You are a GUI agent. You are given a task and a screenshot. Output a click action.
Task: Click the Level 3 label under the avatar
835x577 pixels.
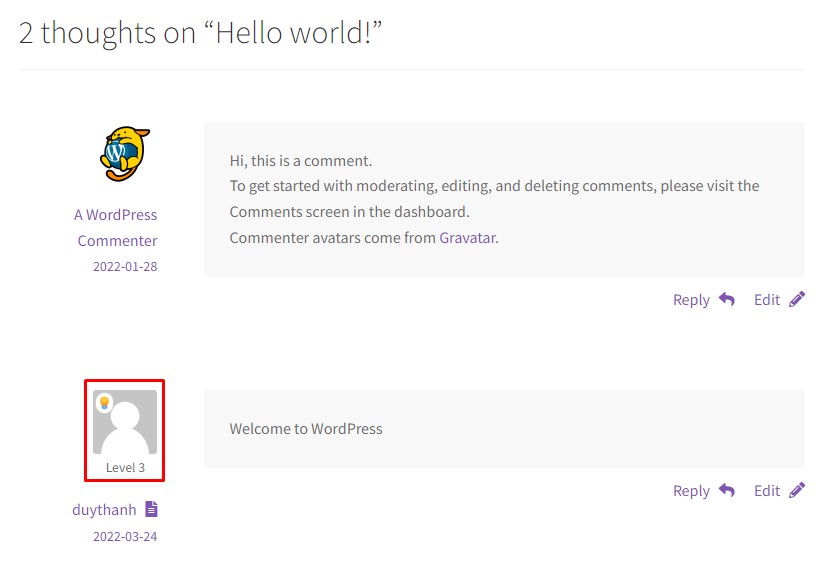coord(125,467)
